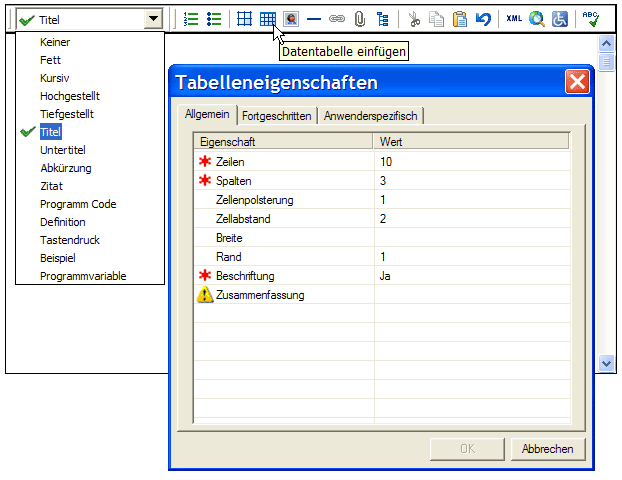Edit the Zellabstand value 2
The height and width of the screenshot is (480, 622).
472,219
